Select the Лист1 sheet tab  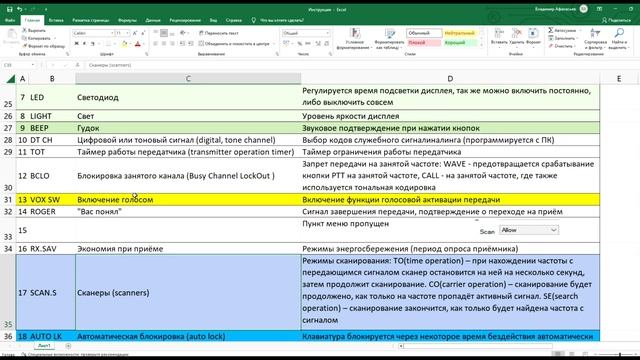pyautogui.click(x=44, y=346)
